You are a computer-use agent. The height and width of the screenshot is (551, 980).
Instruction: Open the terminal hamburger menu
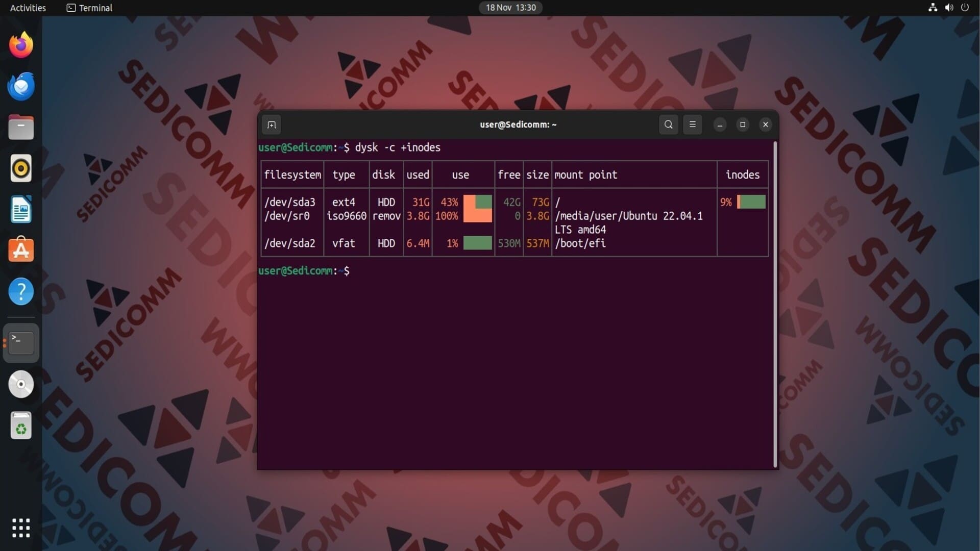click(x=693, y=124)
